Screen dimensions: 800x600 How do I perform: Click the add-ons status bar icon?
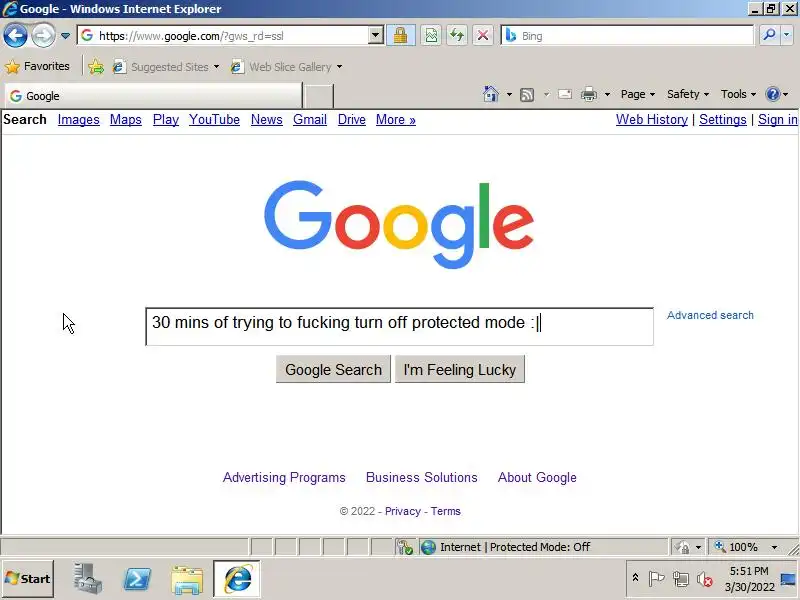(405, 547)
